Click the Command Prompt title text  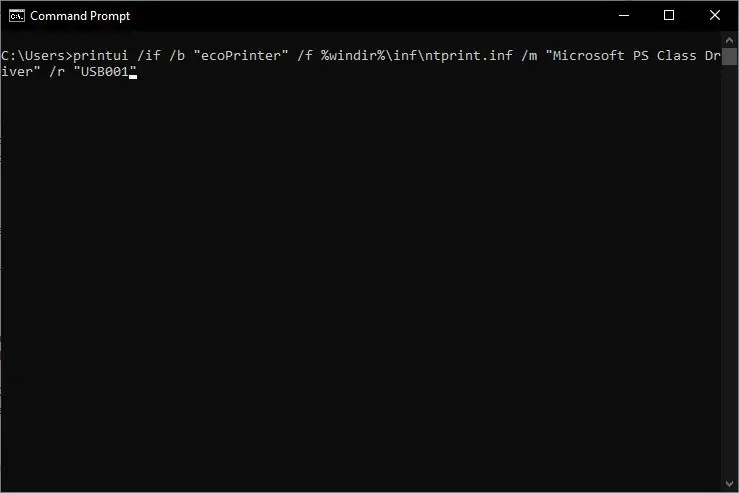click(80, 16)
